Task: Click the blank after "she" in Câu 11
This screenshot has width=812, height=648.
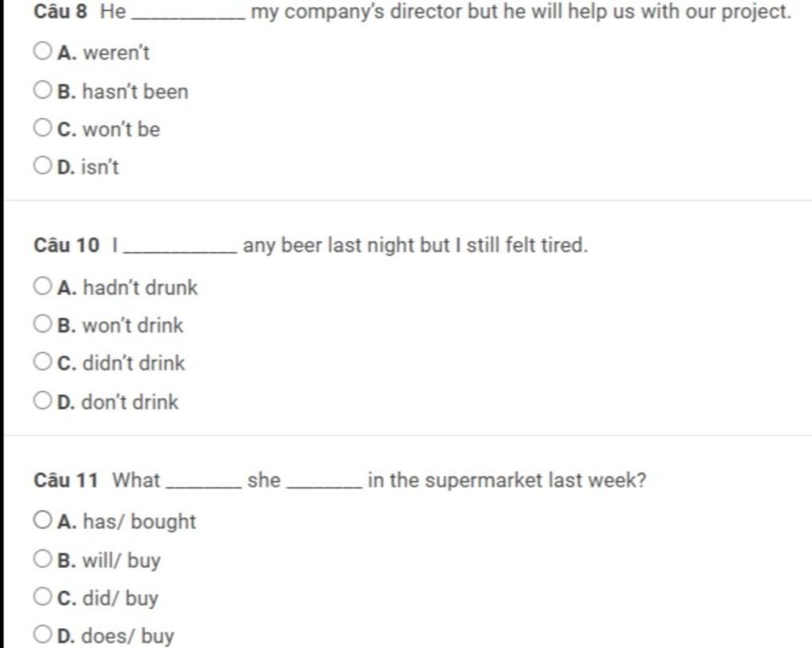Action: pyautogui.click(x=328, y=483)
